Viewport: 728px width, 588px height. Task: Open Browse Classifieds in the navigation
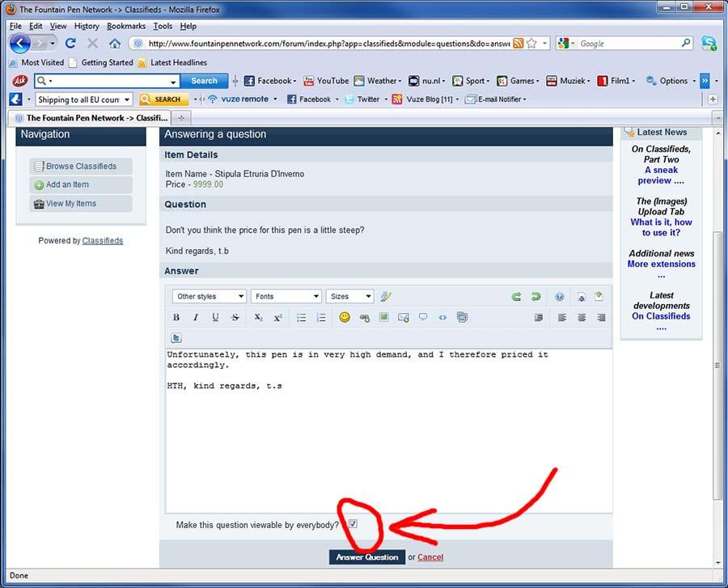[x=81, y=166]
